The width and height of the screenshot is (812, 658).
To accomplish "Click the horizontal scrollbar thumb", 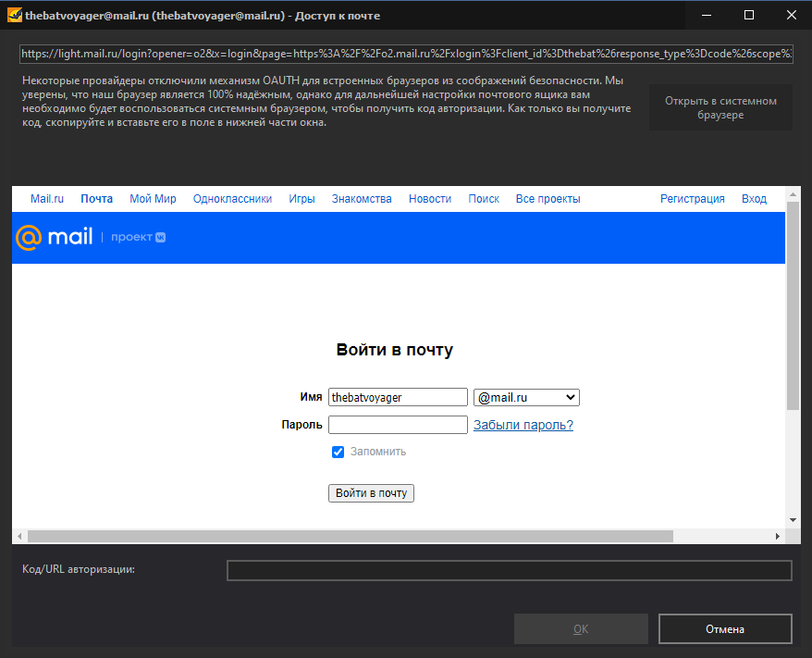I will tap(351, 536).
